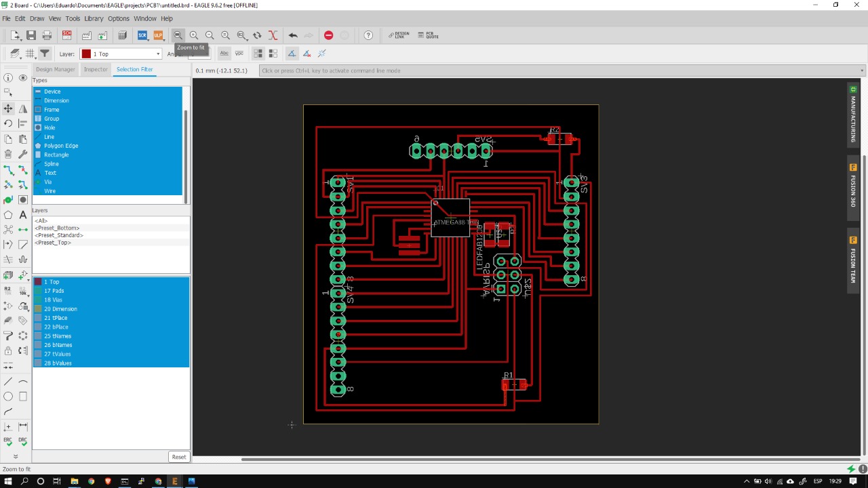Select the Text tool (A icon)
Image resolution: width=868 pixels, height=488 pixels.
pos(23,214)
